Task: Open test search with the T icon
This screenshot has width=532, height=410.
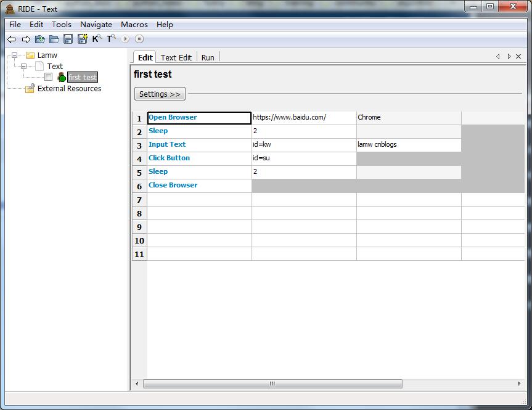Action: (111, 38)
